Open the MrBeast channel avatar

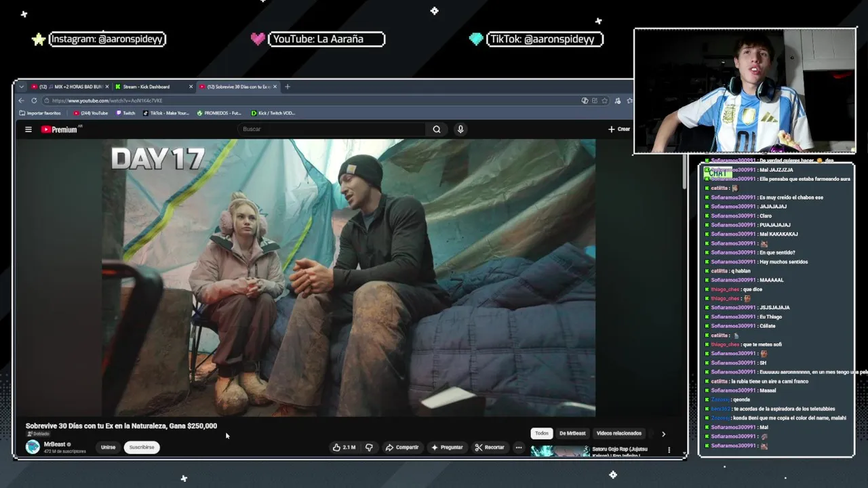[x=33, y=447]
